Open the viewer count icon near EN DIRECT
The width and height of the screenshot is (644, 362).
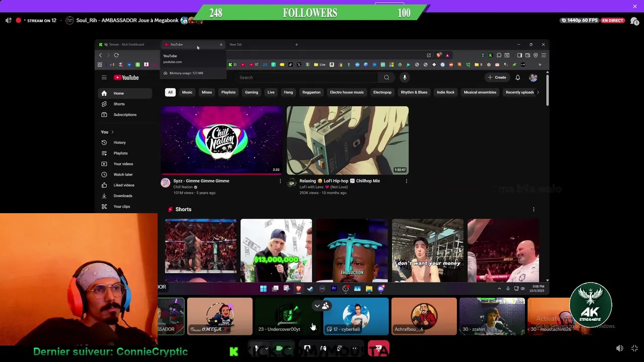pos(634,21)
